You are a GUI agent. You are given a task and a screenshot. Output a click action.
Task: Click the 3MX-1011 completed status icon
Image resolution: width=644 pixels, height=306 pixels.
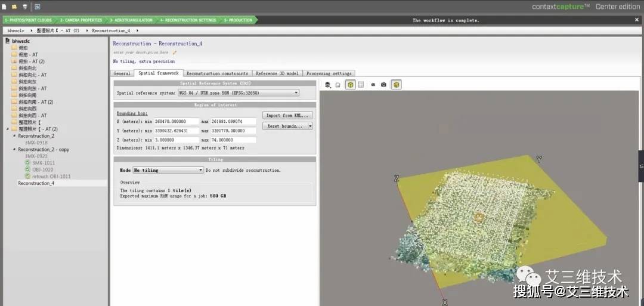[27, 163]
